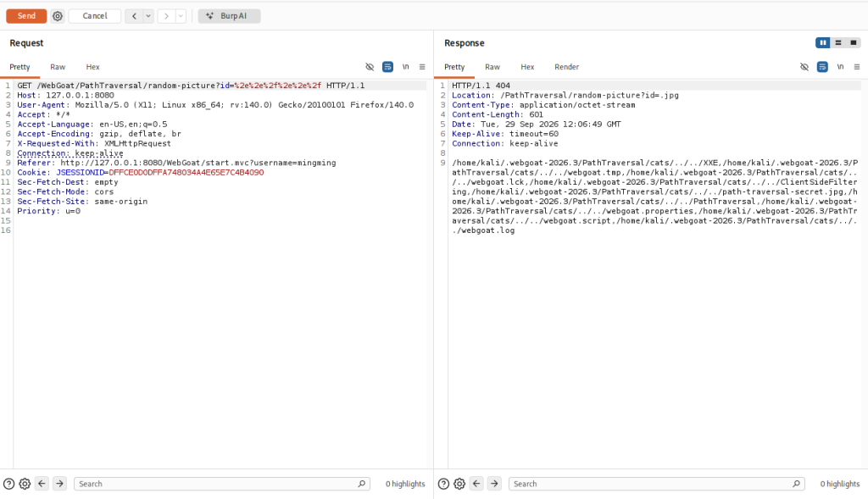Toggle \n non-printable characters in Response
This screenshot has width=868, height=499.
point(840,67)
